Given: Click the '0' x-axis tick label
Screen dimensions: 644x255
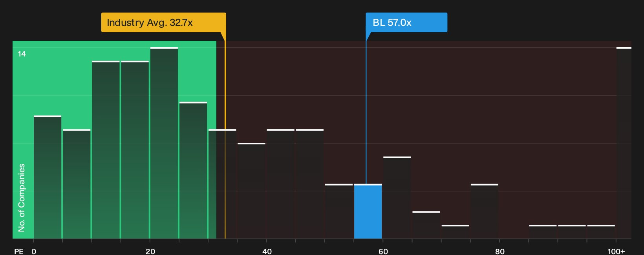Looking at the screenshot, I should coord(34,251).
